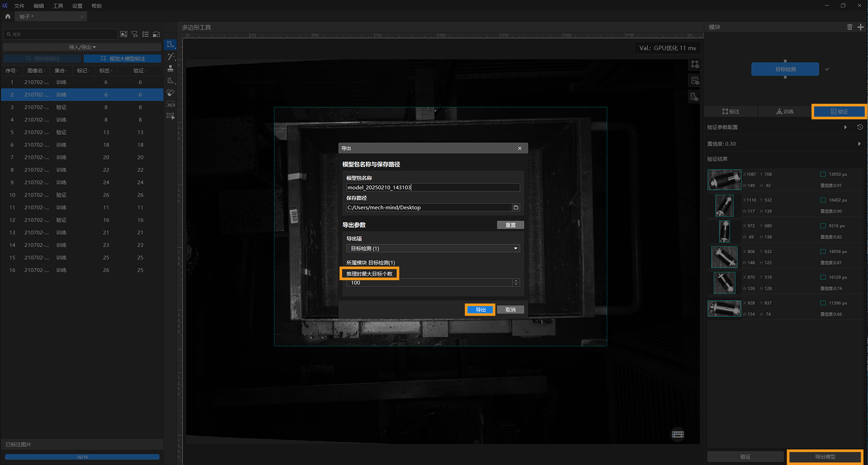Sort by the 序号 column header

(11, 71)
